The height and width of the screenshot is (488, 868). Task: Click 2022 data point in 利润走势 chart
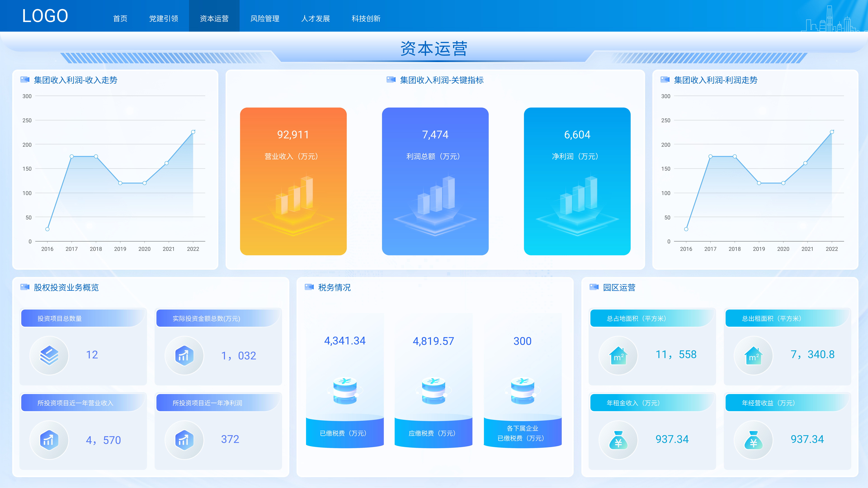[x=832, y=132]
